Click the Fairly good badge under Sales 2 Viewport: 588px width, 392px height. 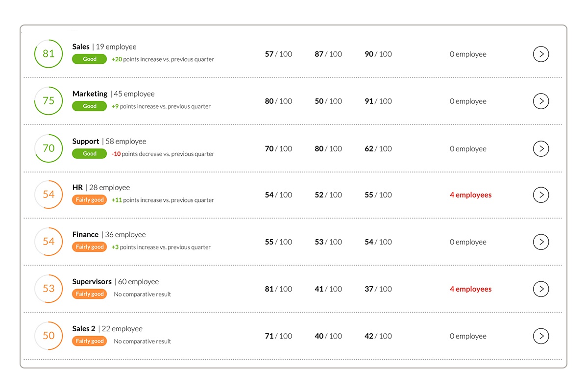pyautogui.click(x=89, y=341)
